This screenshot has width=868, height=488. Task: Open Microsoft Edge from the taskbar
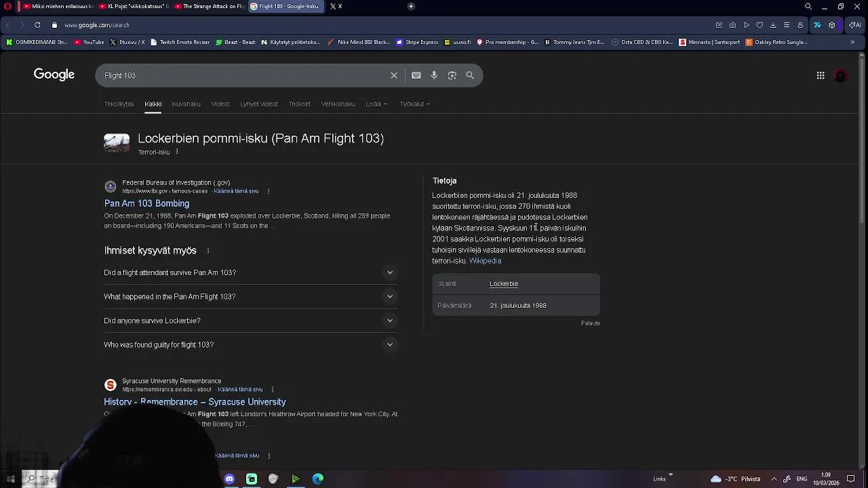(x=317, y=479)
